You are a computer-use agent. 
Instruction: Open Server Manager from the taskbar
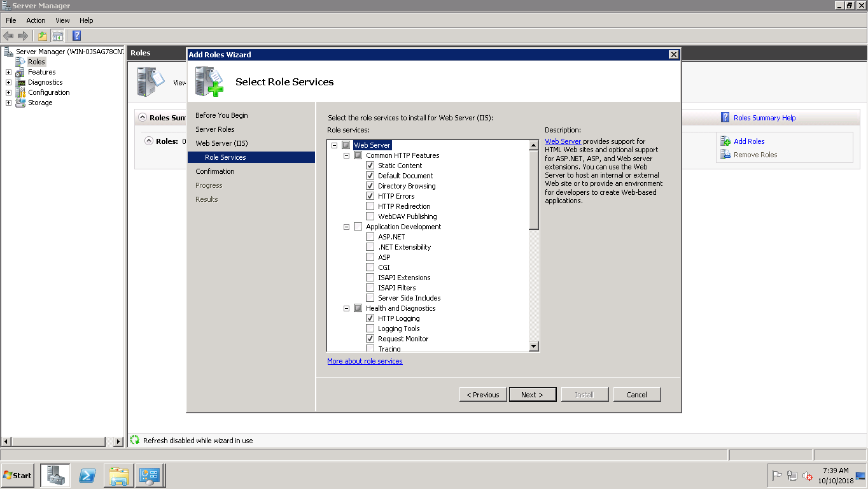coord(55,476)
